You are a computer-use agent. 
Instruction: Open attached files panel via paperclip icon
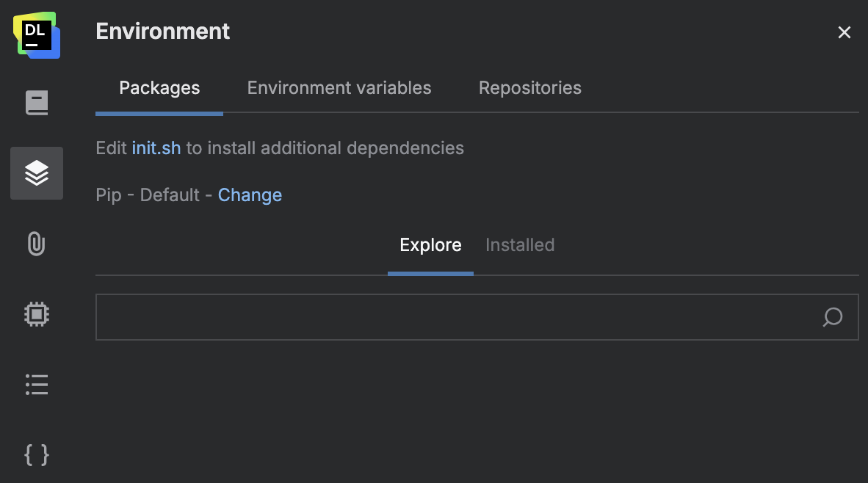tap(37, 244)
